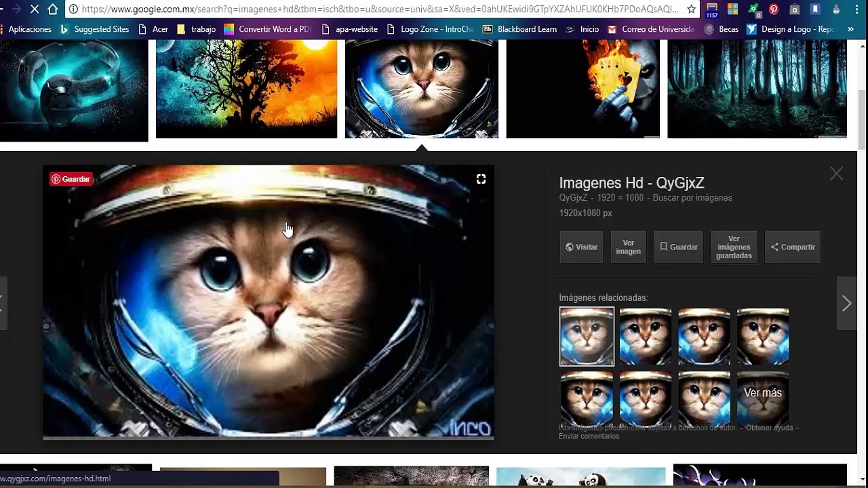This screenshot has width=868, height=488.
Task: Open the Suggested Sites bookmark
Action: (94, 29)
